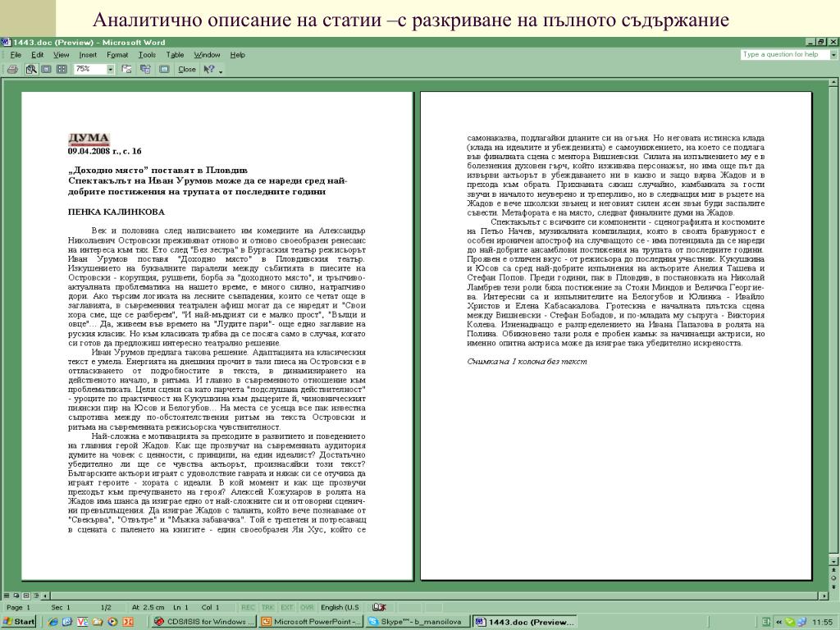Screen dimensions: 840x630
Task: Switch to CDS/ISIS for Windows taskbar button
Action: pos(203,622)
